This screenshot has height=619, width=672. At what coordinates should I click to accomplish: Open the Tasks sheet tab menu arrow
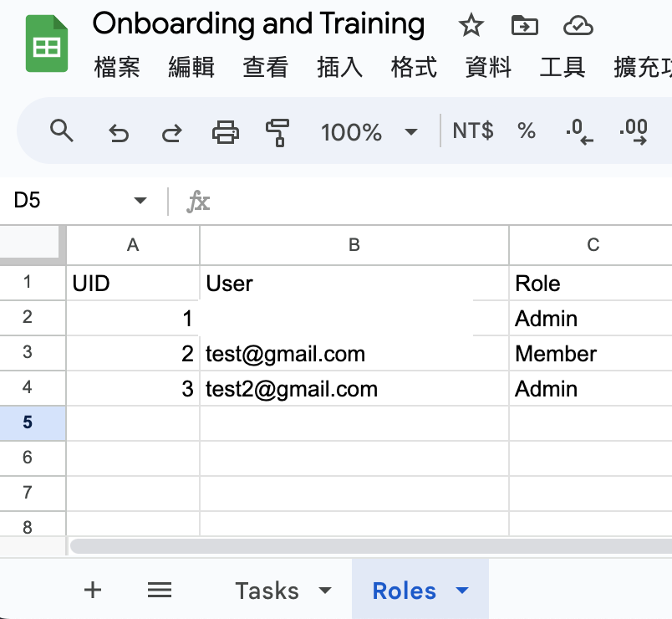325,591
